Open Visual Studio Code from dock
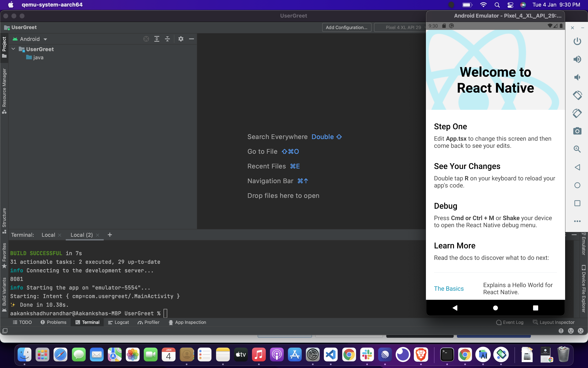This screenshot has width=588, height=368. (331, 355)
